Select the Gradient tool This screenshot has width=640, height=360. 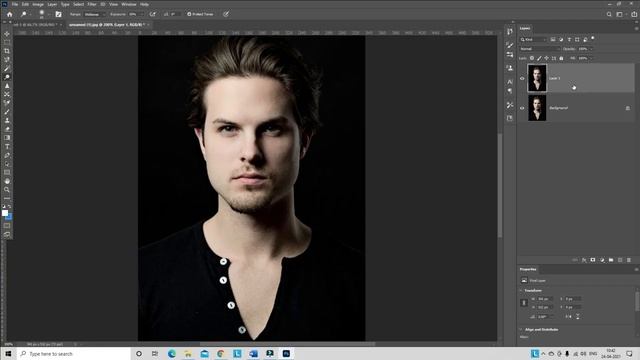[x=7, y=138]
